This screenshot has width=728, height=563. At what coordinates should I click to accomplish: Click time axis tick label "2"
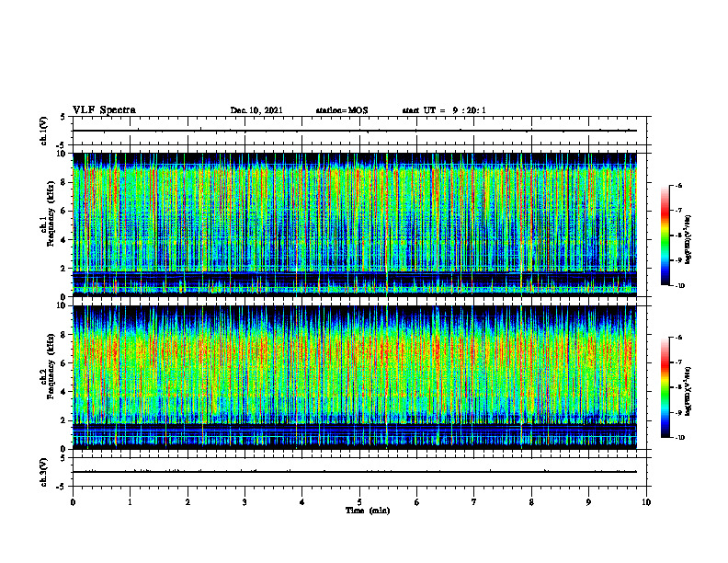coord(188,502)
